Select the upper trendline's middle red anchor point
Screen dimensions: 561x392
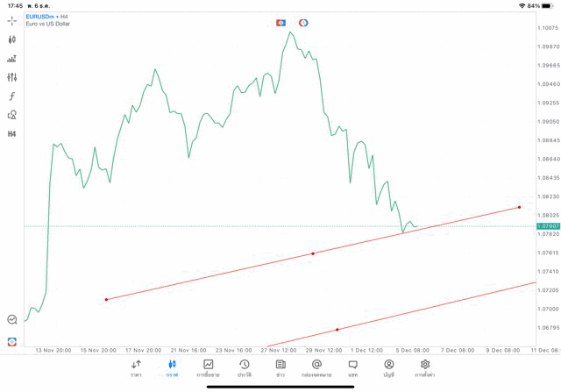[313, 253]
